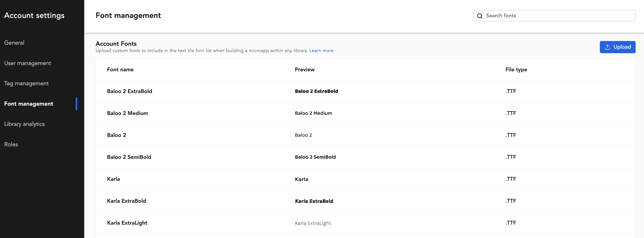This screenshot has height=238, width=644.
Task: Click .TTF file type for Karla ExtraLight
Action: pyautogui.click(x=510, y=223)
